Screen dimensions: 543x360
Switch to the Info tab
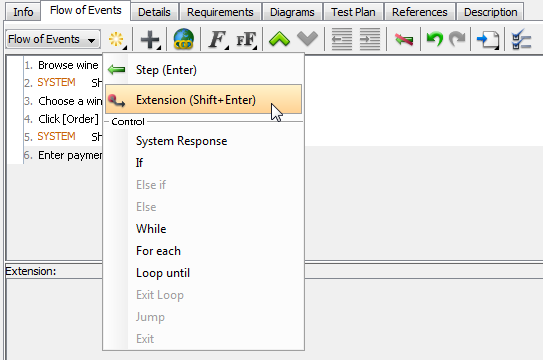click(23, 12)
